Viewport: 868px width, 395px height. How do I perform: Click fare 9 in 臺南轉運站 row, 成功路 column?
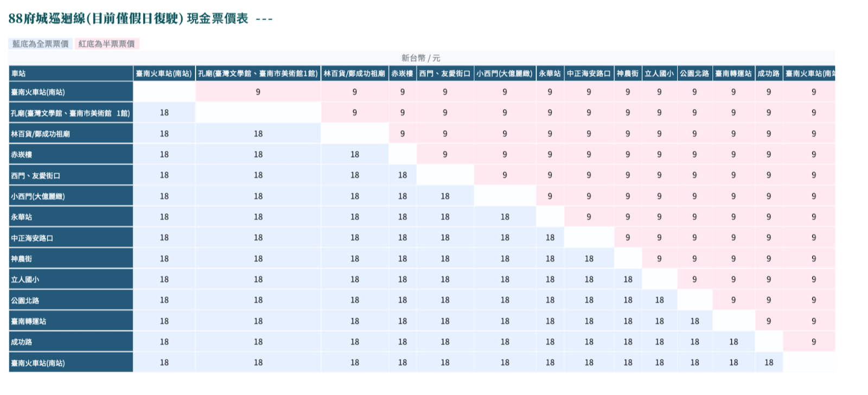(x=769, y=321)
